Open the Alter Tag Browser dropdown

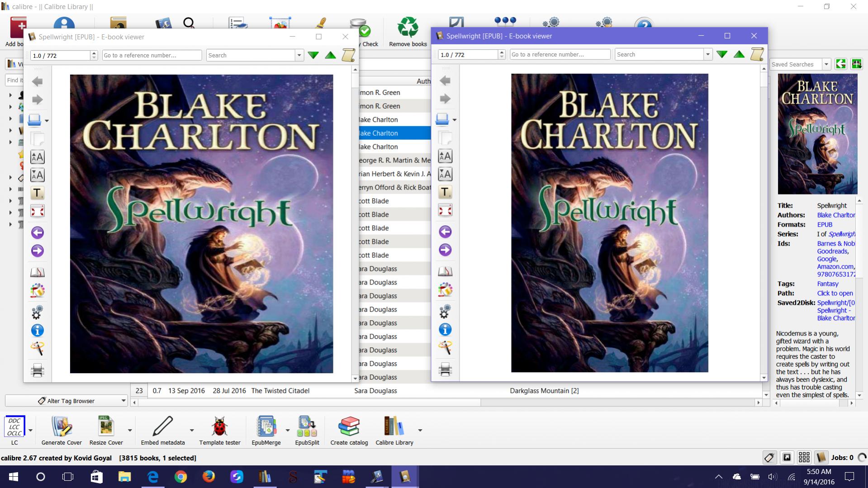(123, 401)
